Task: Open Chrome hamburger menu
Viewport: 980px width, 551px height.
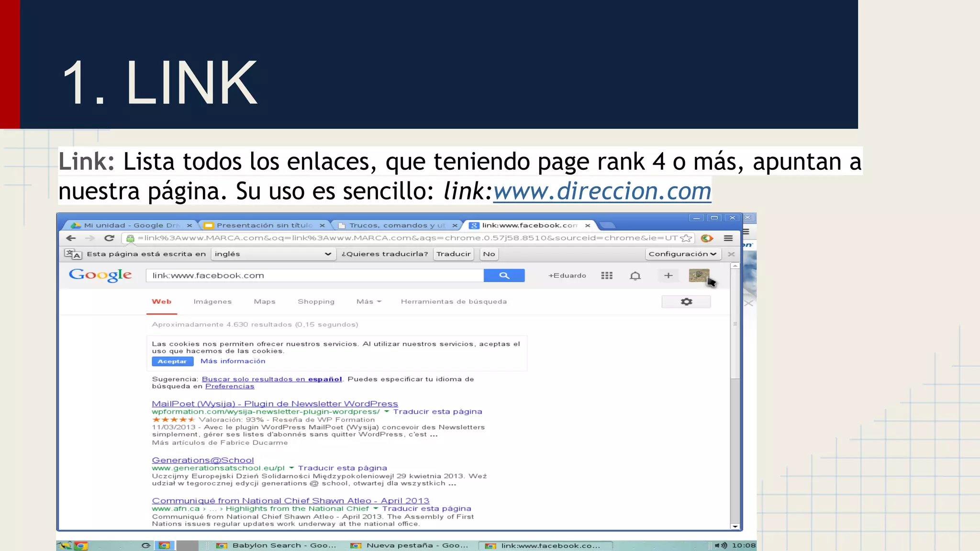Action: click(x=728, y=238)
